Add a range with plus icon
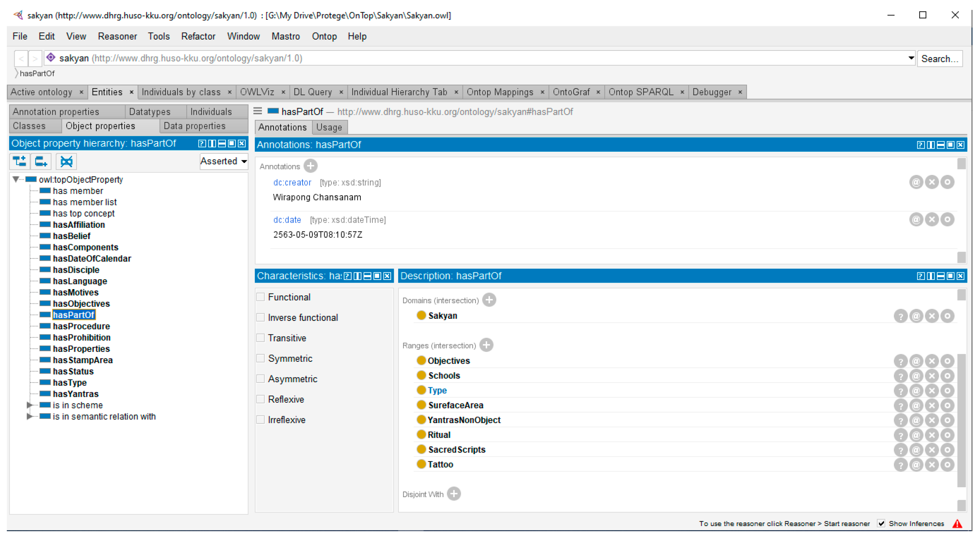Screen dimensions: 980x539 click(486, 345)
